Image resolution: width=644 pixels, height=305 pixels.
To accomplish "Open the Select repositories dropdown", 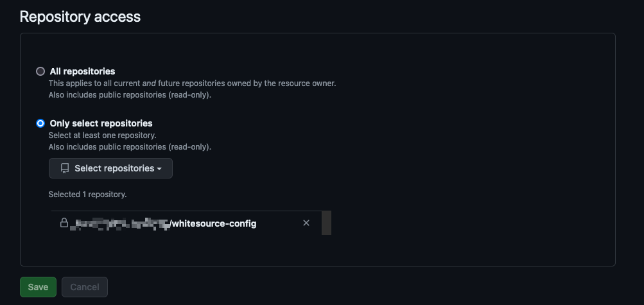I will pos(110,168).
